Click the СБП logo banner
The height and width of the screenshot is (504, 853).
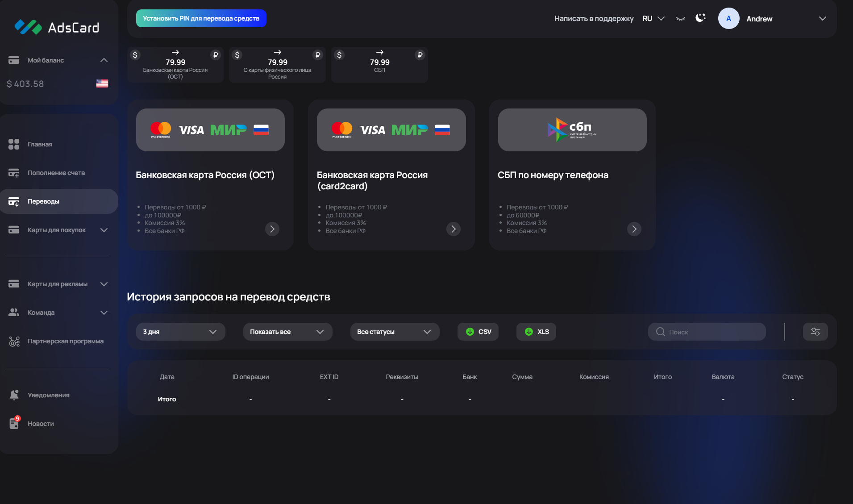click(572, 130)
